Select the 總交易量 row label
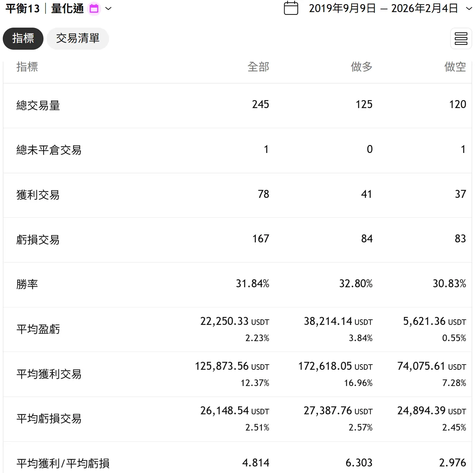Screen dimensions: 476x473 38,105
